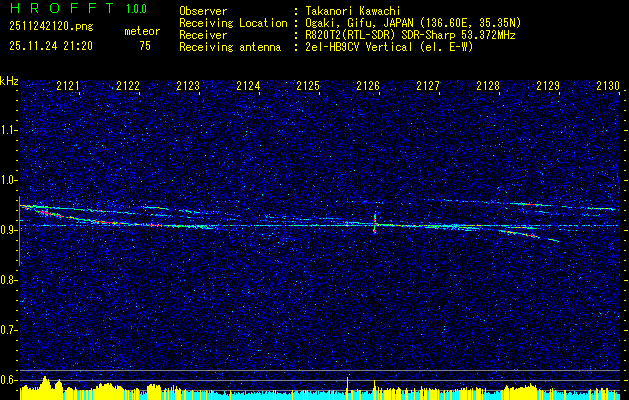The height and width of the screenshot is (400, 629).
Task: Click the 2127 time marker
Action: (x=428, y=85)
